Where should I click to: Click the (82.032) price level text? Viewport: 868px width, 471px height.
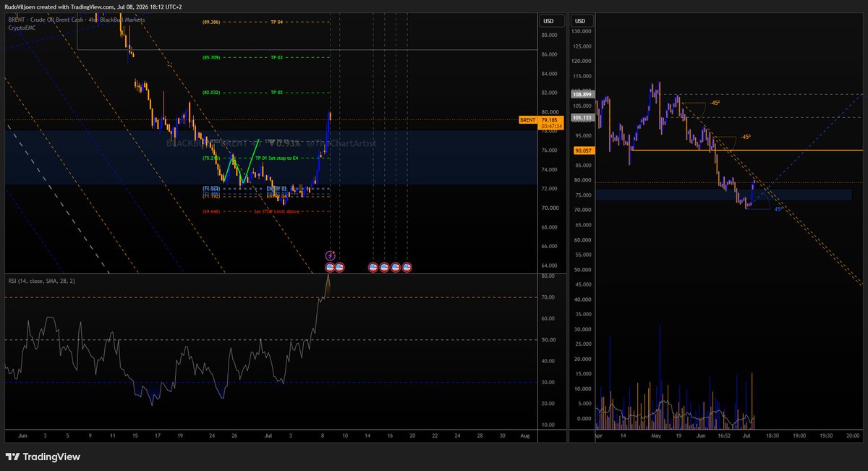pyautogui.click(x=211, y=93)
